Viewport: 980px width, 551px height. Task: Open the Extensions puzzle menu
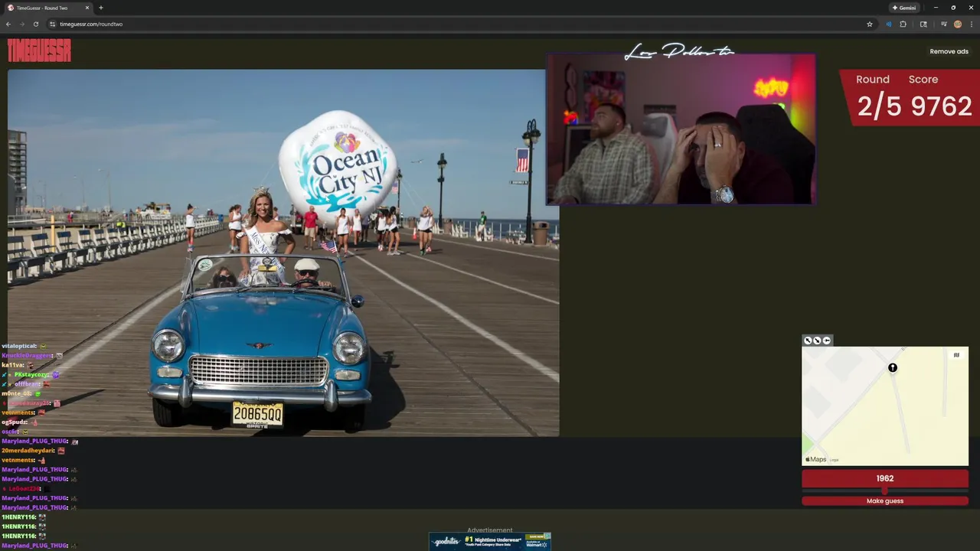(x=903, y=24)
